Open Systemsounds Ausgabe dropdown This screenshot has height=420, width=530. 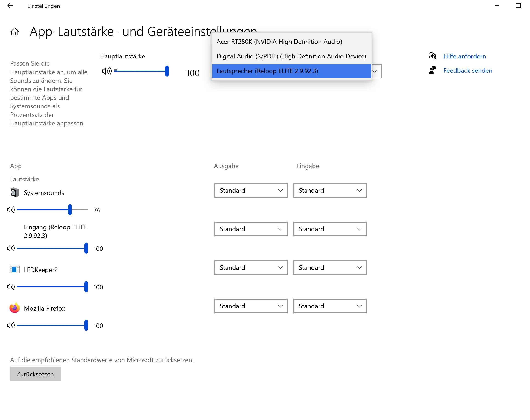click(251, 190)
